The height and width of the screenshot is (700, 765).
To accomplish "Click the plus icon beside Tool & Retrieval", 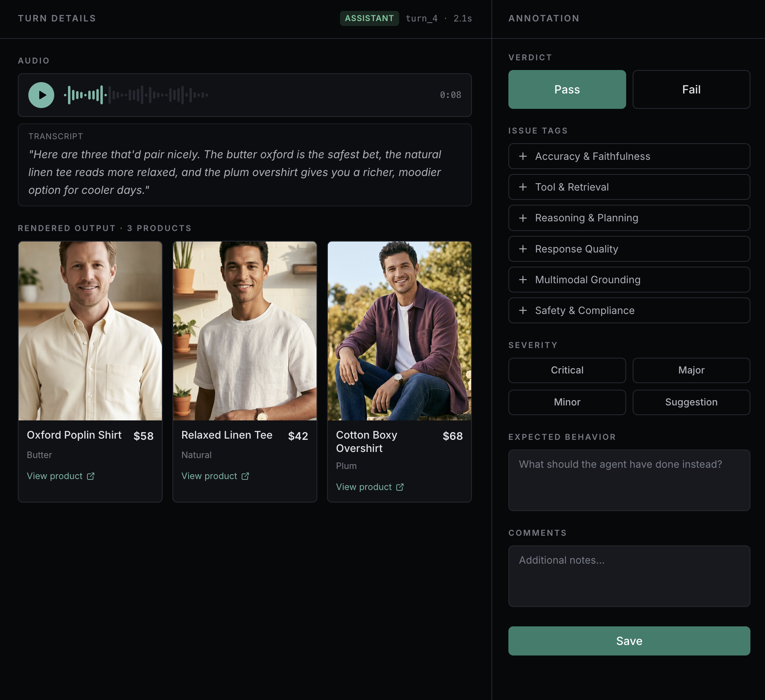I will click(x=523, y=187).
